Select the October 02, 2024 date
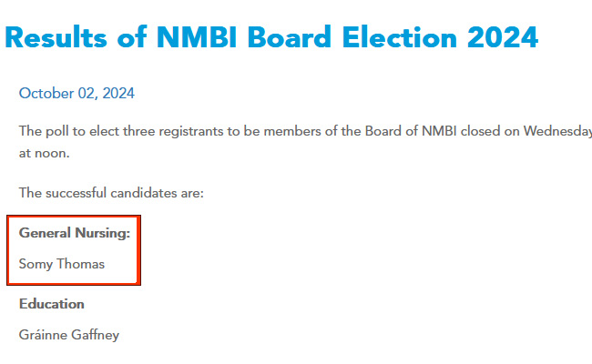 click(x=77, y=93)
